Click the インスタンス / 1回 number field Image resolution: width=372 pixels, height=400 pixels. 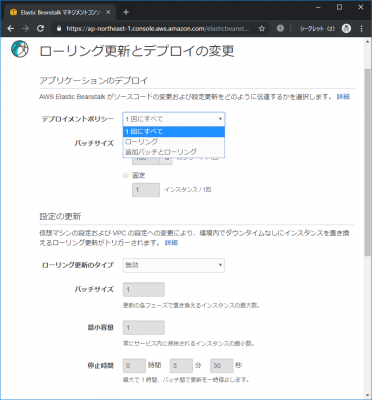(146, 190)
